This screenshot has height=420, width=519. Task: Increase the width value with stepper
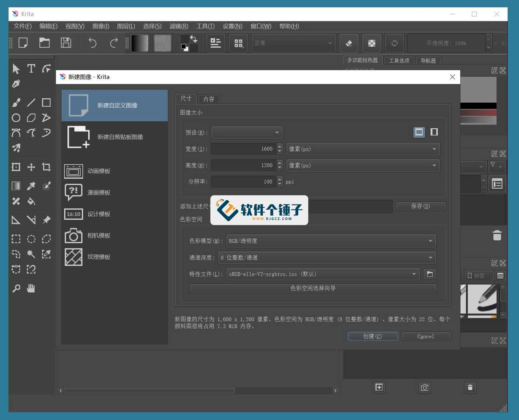(x=279, y=147)
